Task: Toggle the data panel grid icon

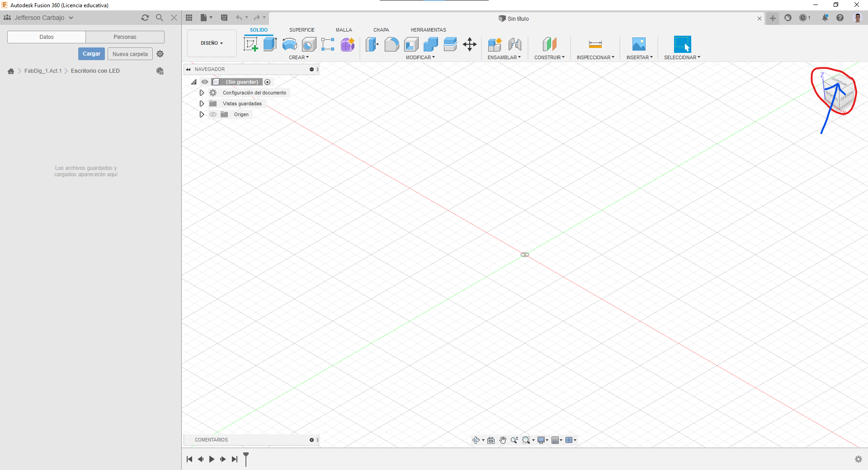Action: point(189,18)
